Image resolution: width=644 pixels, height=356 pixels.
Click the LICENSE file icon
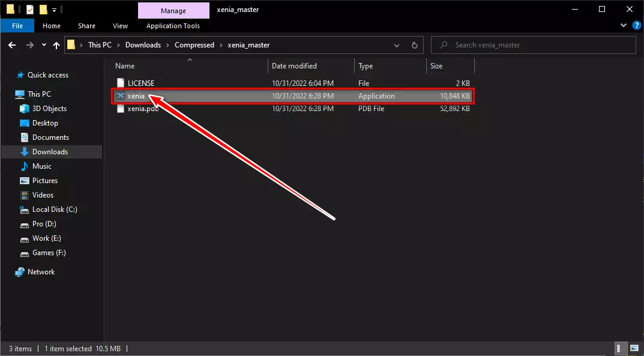(x=121, y=83)
